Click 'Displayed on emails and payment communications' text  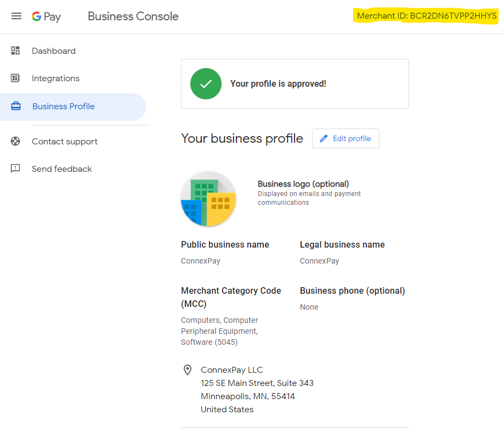tap(309, 198)
